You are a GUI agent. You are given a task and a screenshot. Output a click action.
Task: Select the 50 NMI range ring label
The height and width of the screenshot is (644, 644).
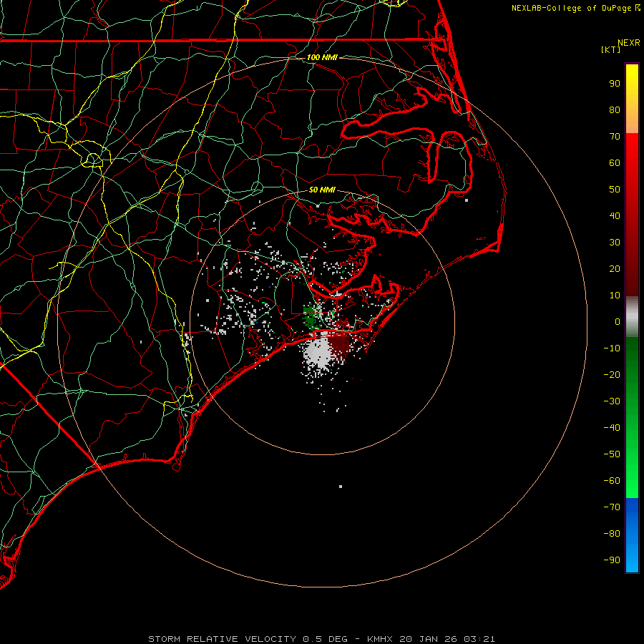pos(322,190)
